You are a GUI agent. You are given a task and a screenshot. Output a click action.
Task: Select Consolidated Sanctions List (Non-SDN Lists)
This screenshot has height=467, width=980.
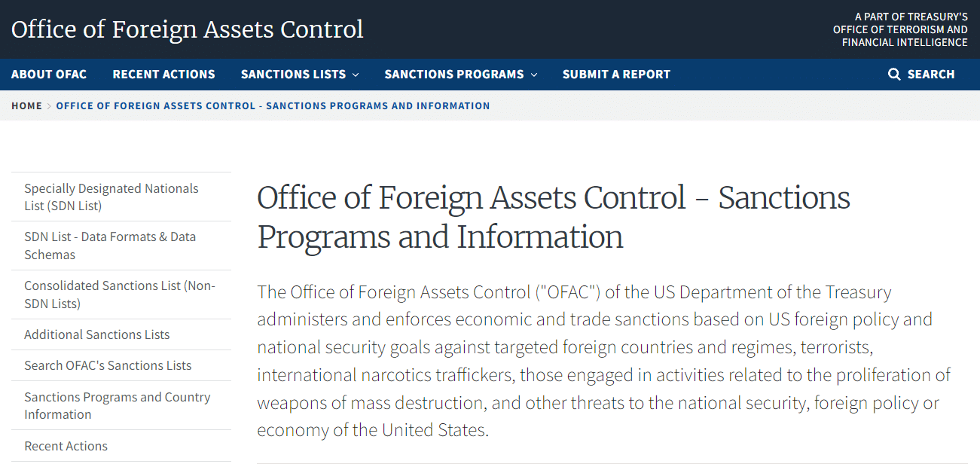tap(119, 295)
